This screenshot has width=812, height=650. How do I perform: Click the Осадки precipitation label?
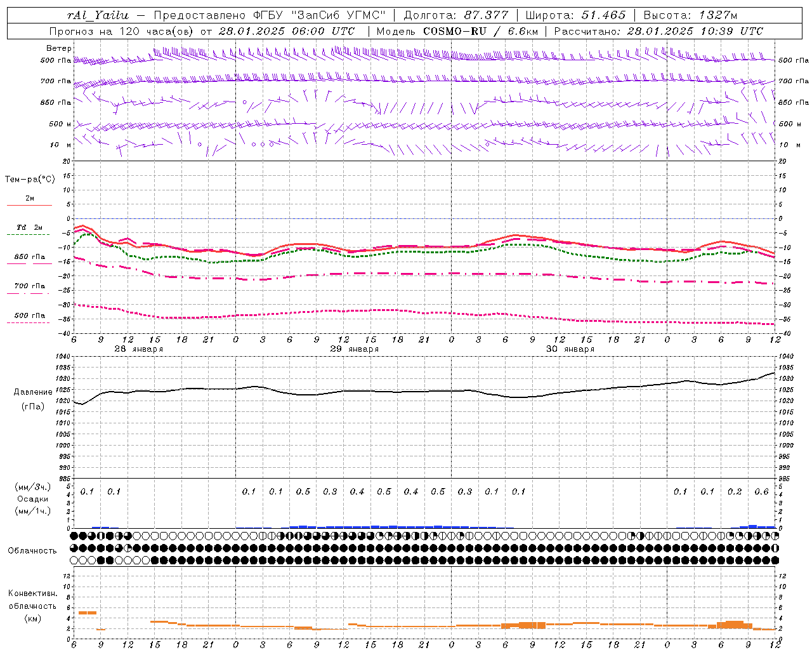click(x=33, y=499)
